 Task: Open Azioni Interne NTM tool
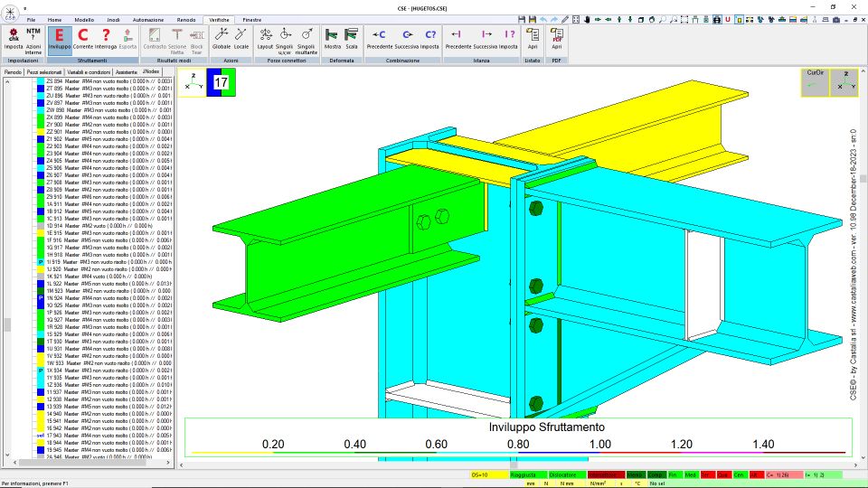(33, 41)
